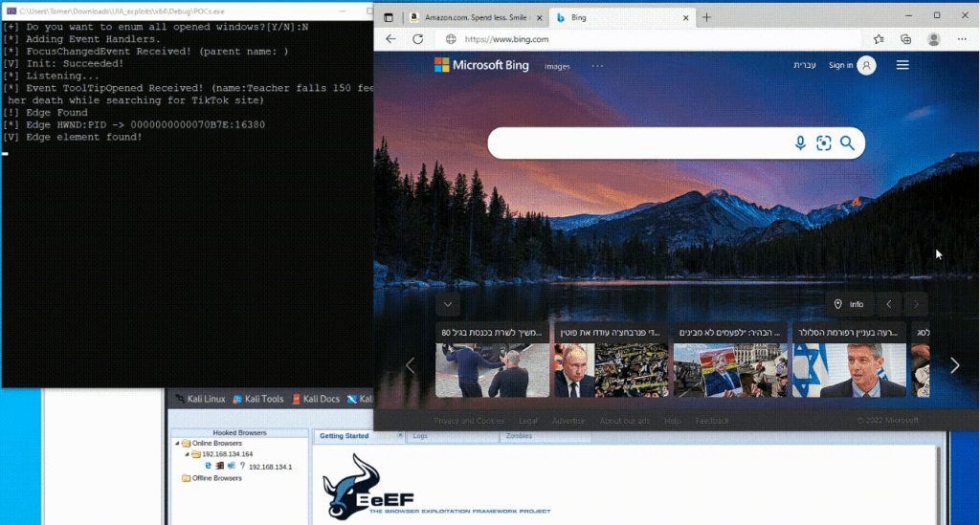Open Info location button on Bing

point(850,304)
